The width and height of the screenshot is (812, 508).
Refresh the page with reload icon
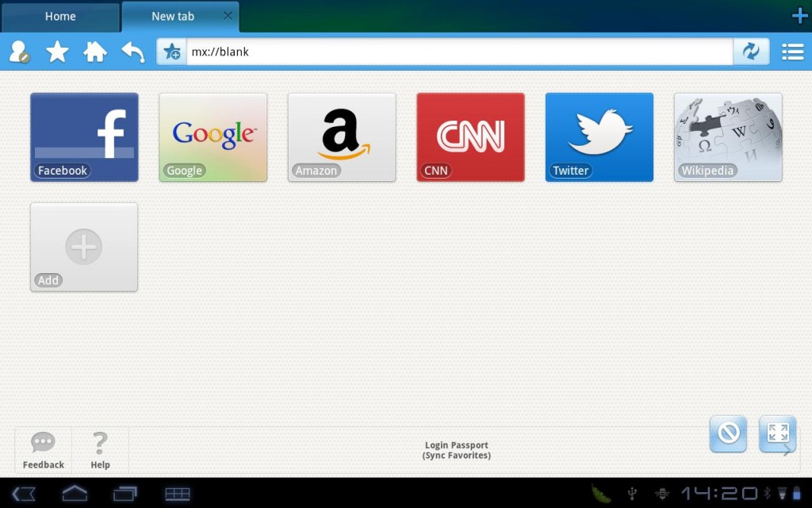[x=752, y=52]
